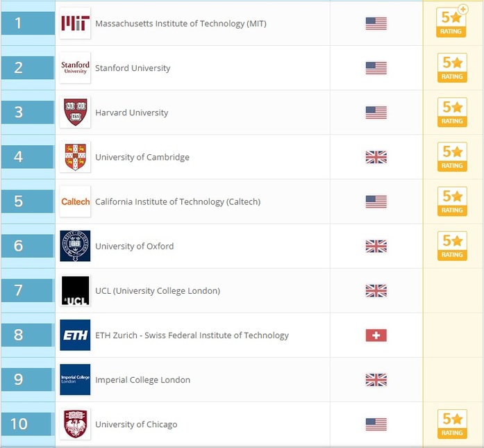Click the University of Oxford logo
Screen dimensions: 484x448
75,246
